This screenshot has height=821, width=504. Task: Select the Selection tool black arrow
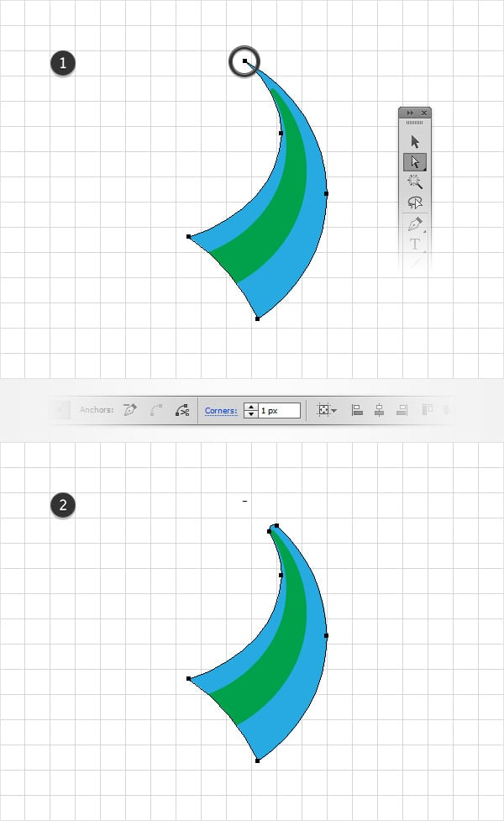click(415, 142)
